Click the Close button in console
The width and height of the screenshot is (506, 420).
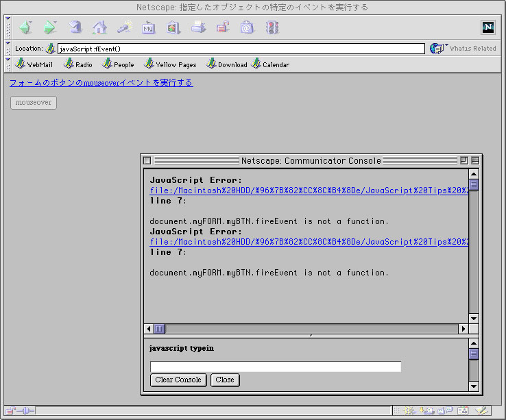pyautogui.click(x=225, y=380)
